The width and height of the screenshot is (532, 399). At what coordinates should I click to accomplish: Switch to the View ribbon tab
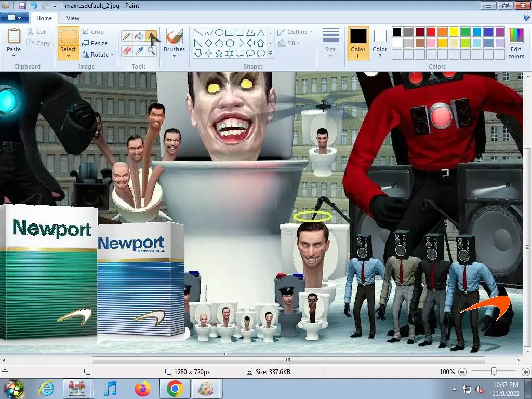pos(73,18)
